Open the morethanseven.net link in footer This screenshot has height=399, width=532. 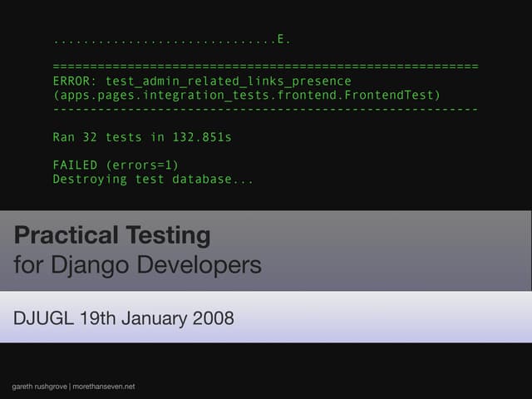(105, 387)
